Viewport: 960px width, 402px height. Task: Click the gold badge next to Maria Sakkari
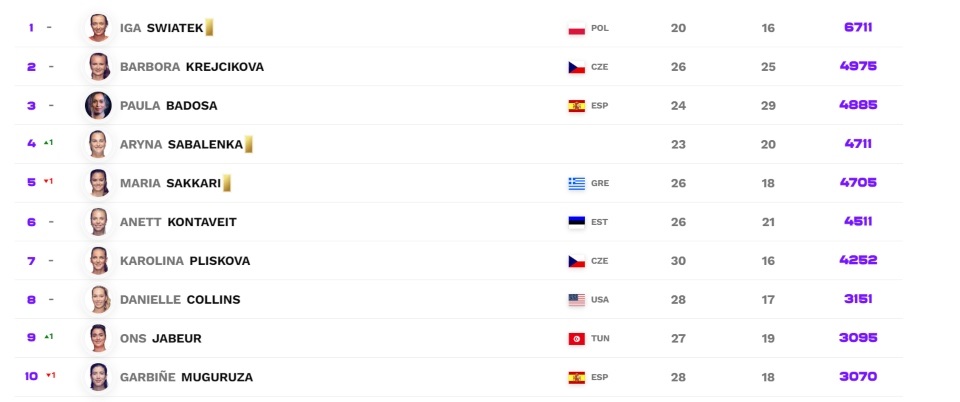point(228,183)
